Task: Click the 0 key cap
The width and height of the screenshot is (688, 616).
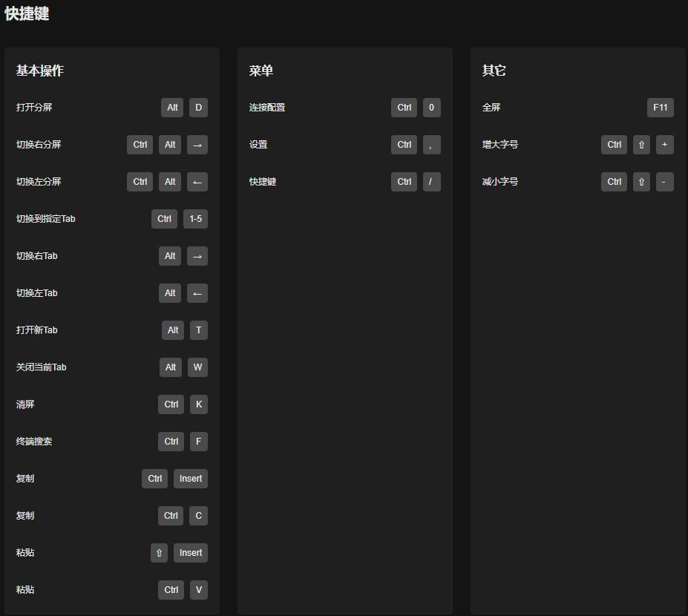Action: click(x=431, y=108)
